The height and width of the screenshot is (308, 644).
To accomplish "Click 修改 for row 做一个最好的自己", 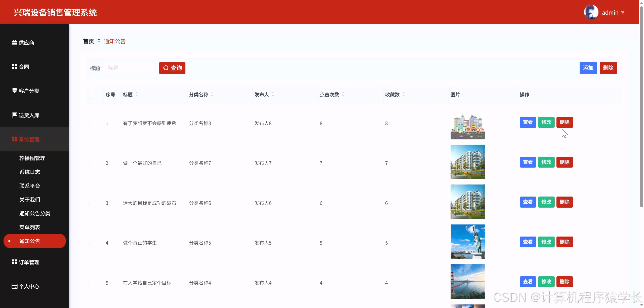I will 546,162.
